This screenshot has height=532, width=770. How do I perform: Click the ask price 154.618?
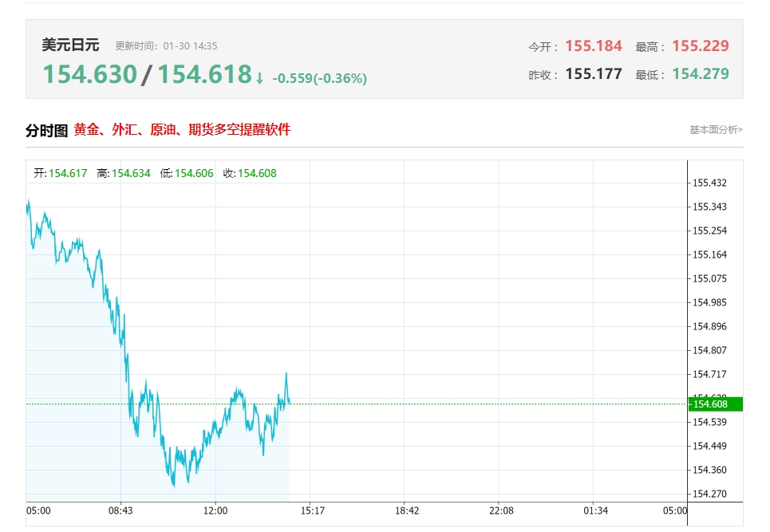tap(205, 75)
